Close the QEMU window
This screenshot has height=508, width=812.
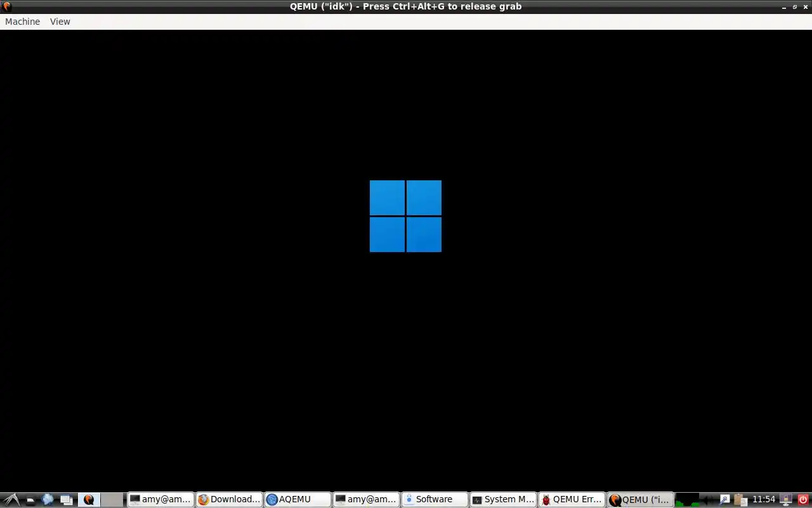[806, 7]
